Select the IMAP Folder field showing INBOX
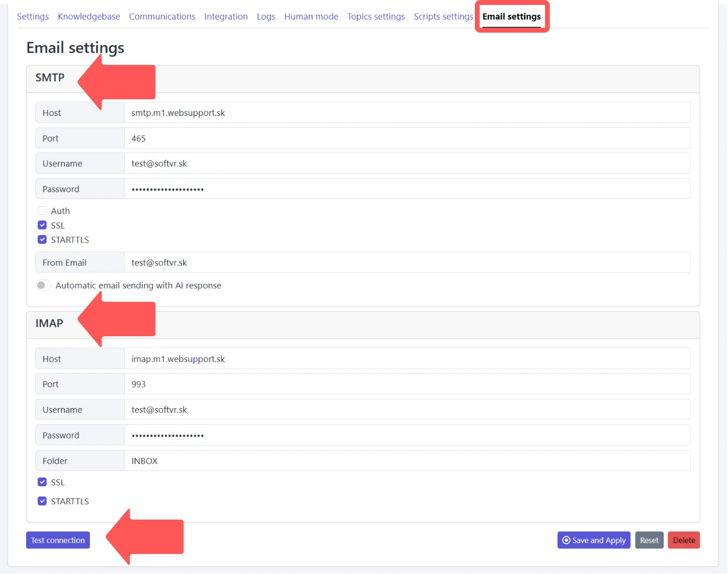728x574 pixels. (x=407, y=460)
